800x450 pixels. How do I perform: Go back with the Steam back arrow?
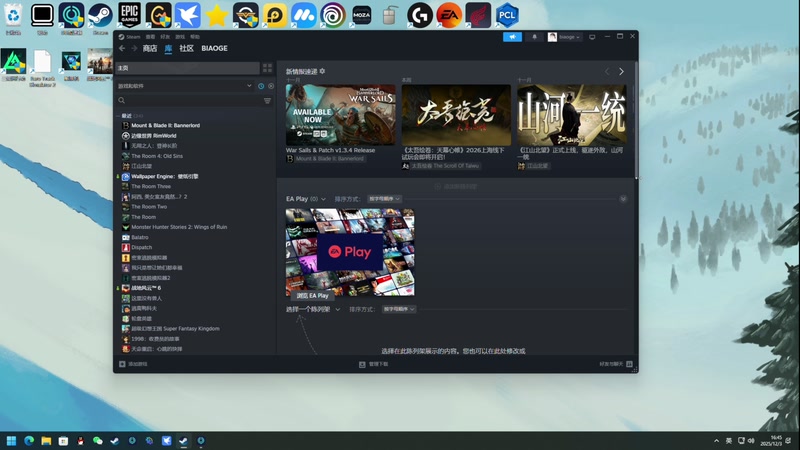point(122,48)
